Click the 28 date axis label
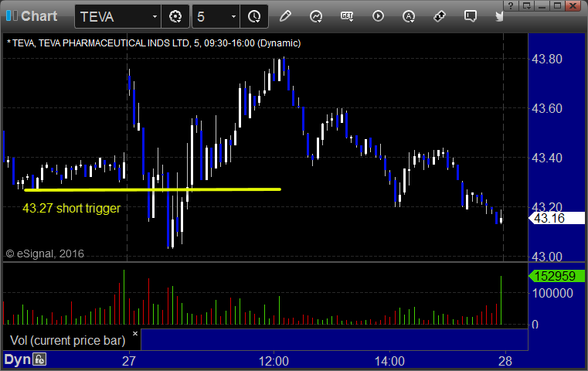 (x=505, y=361)
